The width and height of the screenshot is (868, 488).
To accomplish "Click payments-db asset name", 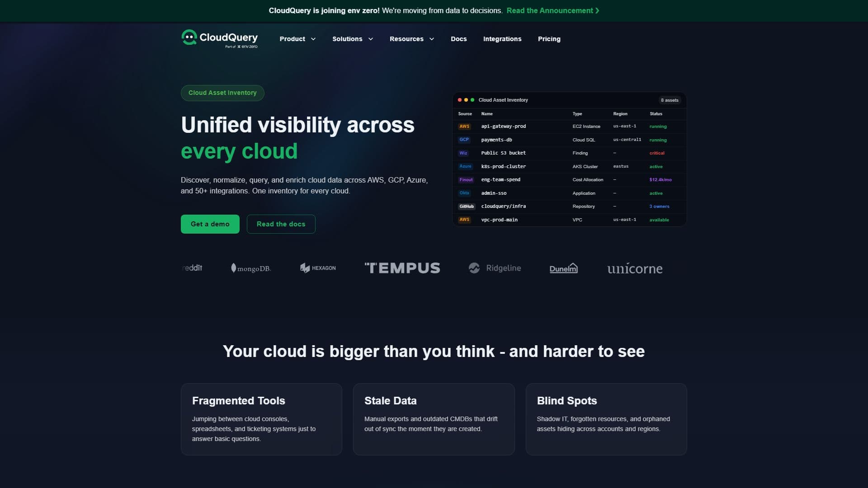I will 496,140.
